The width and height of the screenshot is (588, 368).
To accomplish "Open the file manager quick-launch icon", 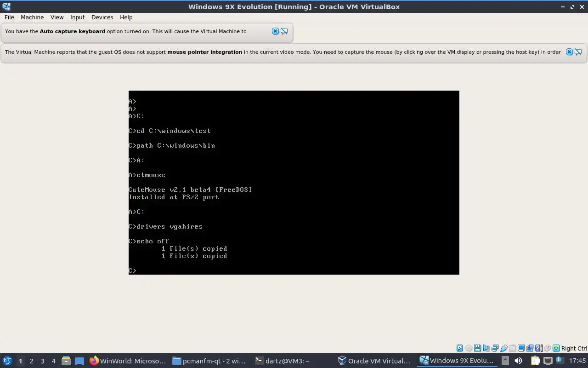I will click(66, 361).
